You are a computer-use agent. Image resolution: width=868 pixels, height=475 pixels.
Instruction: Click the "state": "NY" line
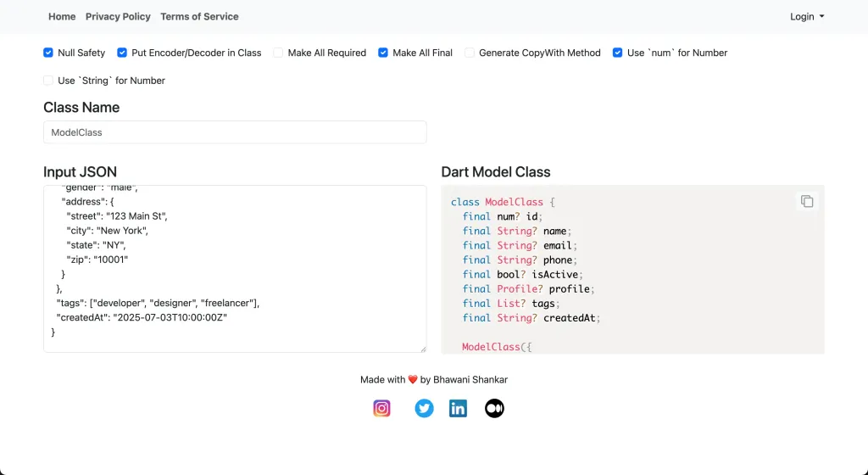click(x=97, y=244)
